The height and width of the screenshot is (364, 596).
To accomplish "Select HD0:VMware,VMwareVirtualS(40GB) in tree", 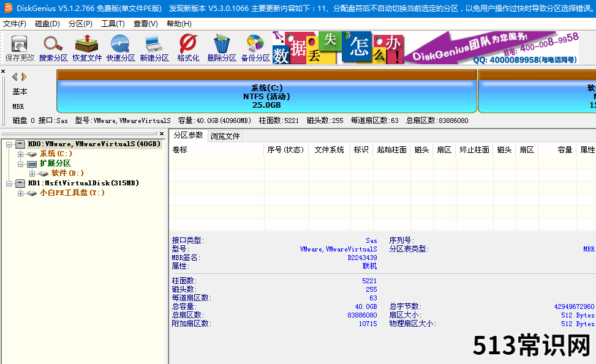I will pyautogui.click(x=94, y=144).
